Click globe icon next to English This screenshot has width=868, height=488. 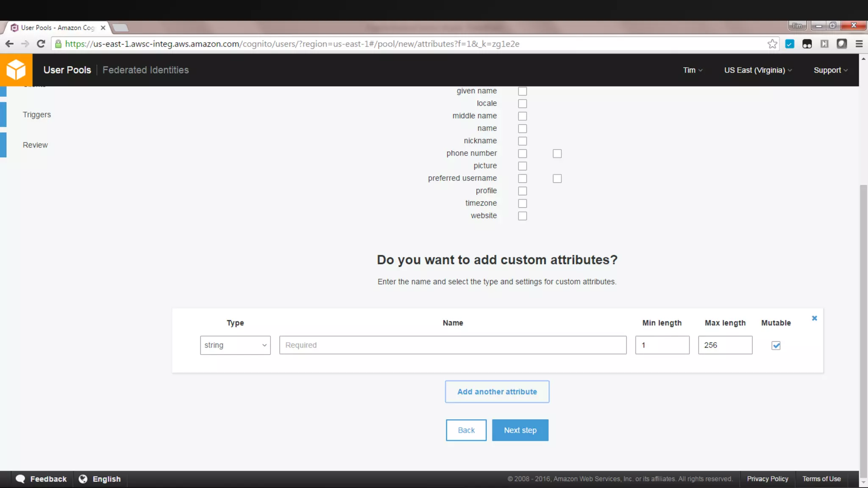tap(83, 479)
